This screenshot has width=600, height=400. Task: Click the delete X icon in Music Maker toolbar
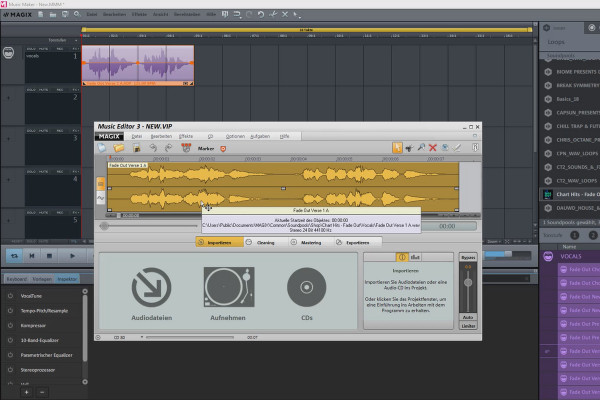[x=285, y=15]
